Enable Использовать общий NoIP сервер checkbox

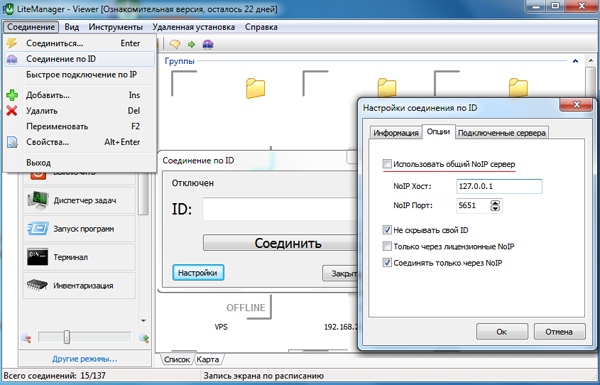tap(387, 164)
